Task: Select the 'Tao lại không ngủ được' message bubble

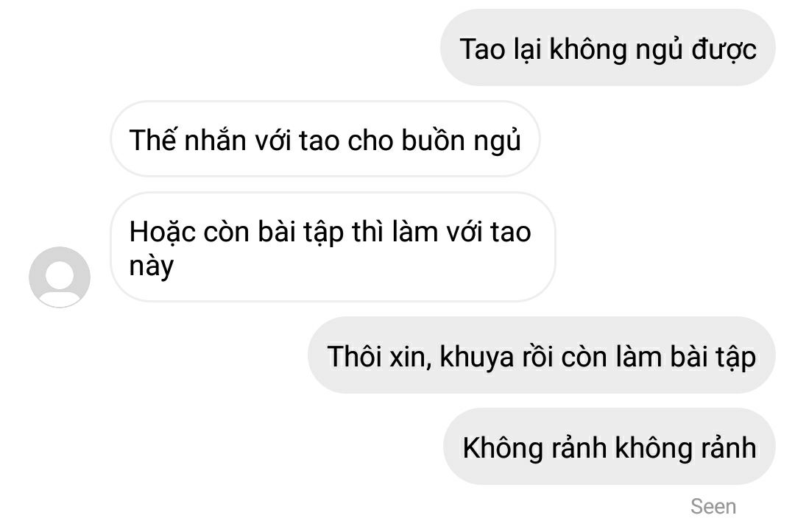Action: point(608,48)
